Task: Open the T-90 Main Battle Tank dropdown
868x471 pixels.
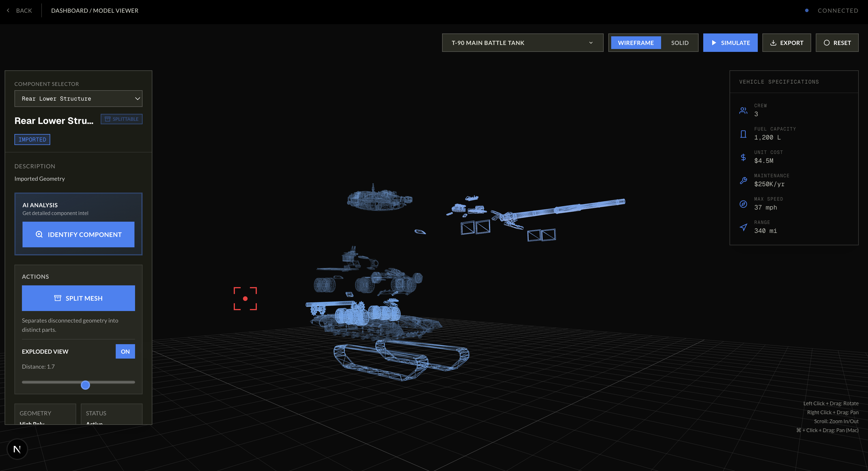Action: pyautogui.click(x=522, y=43)
